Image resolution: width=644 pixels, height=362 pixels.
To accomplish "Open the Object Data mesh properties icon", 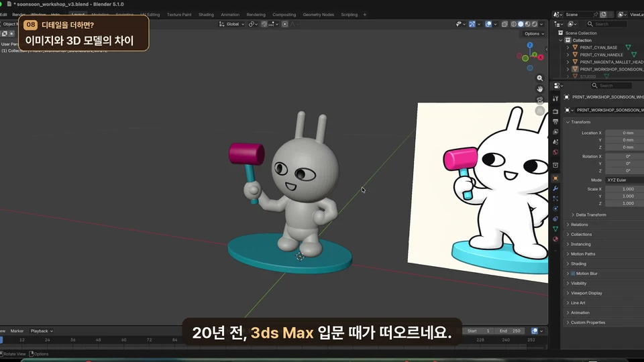I will coord(555,229).
